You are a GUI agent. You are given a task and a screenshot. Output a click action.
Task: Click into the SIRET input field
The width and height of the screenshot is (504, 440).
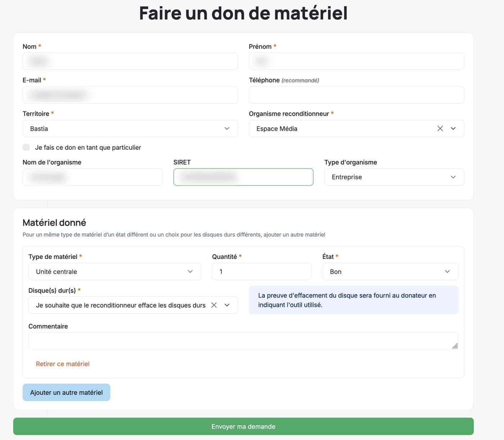click(x=243, y=177)
